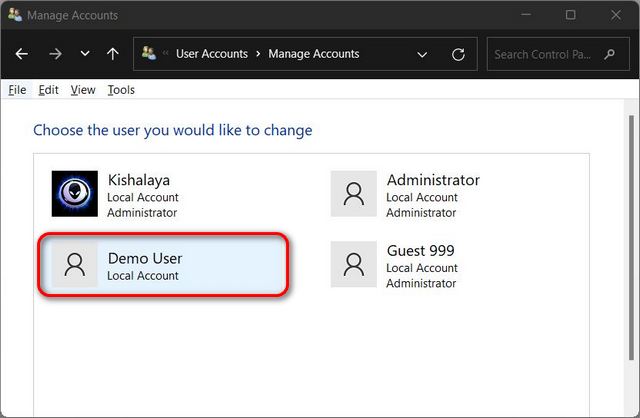Open the Demo User account name

pos(145,258)
